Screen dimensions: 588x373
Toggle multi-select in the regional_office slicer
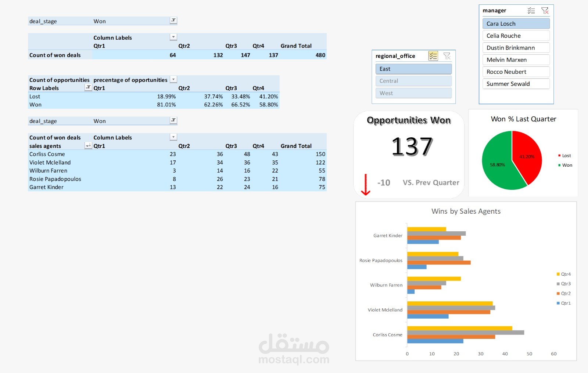click(x=433, y=56)
